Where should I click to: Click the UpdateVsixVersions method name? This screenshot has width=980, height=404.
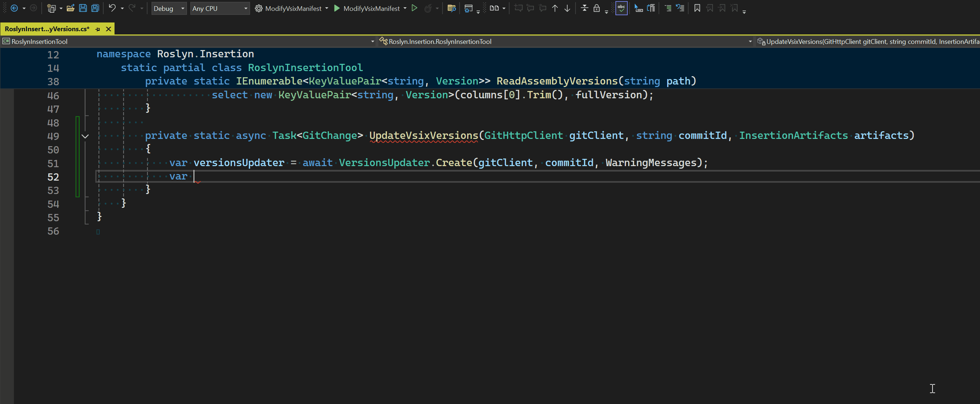tap(423, 136)
